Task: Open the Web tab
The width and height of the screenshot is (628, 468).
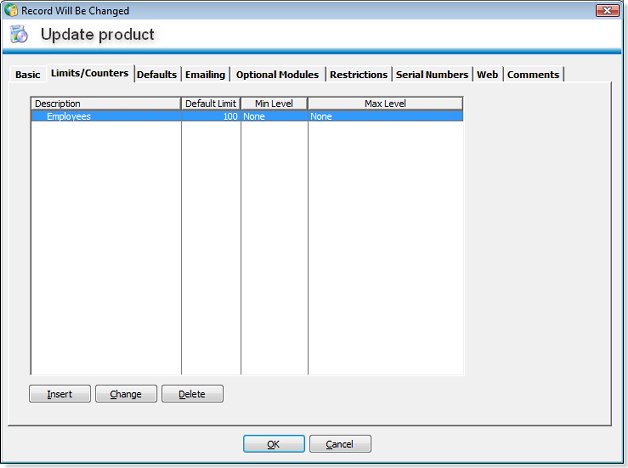Action: pos(487,75)
